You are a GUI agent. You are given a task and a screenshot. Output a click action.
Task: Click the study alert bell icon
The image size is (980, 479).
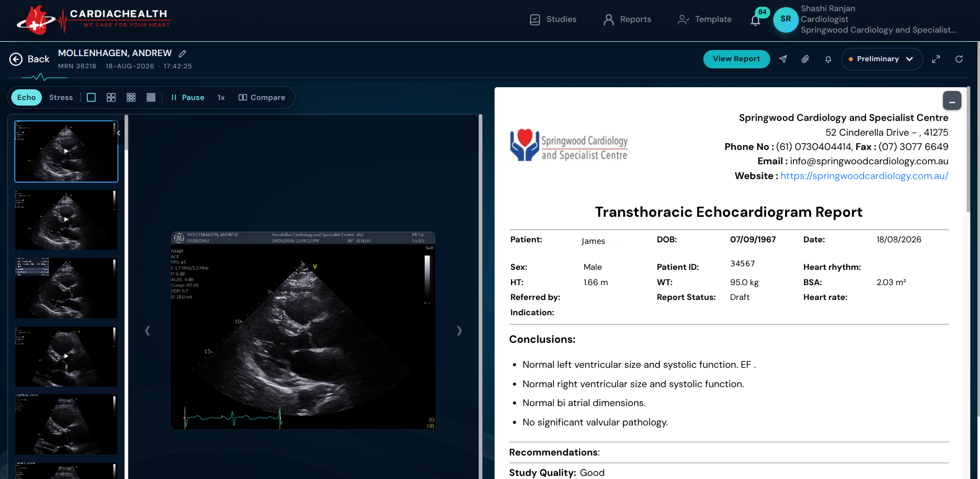[828, 59]
